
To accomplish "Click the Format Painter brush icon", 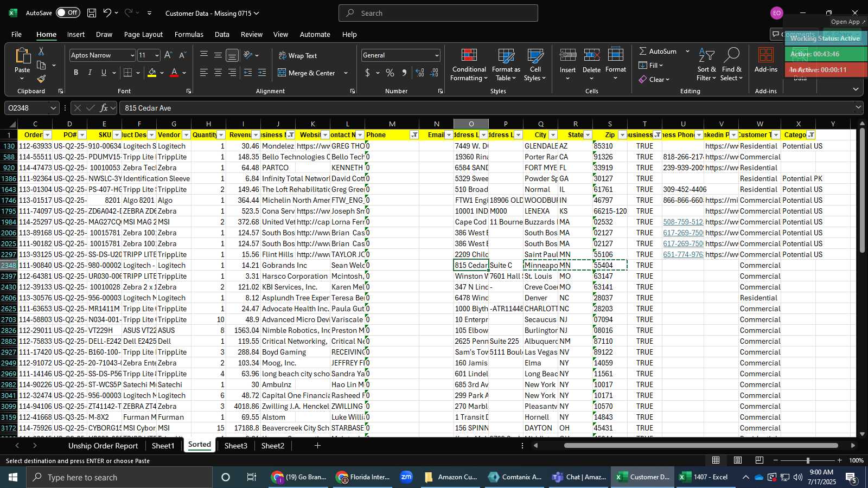I will point(41,79).
